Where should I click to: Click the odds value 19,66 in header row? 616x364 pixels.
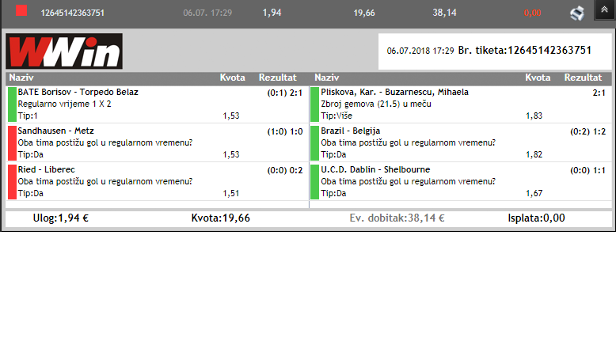point(364,13)
